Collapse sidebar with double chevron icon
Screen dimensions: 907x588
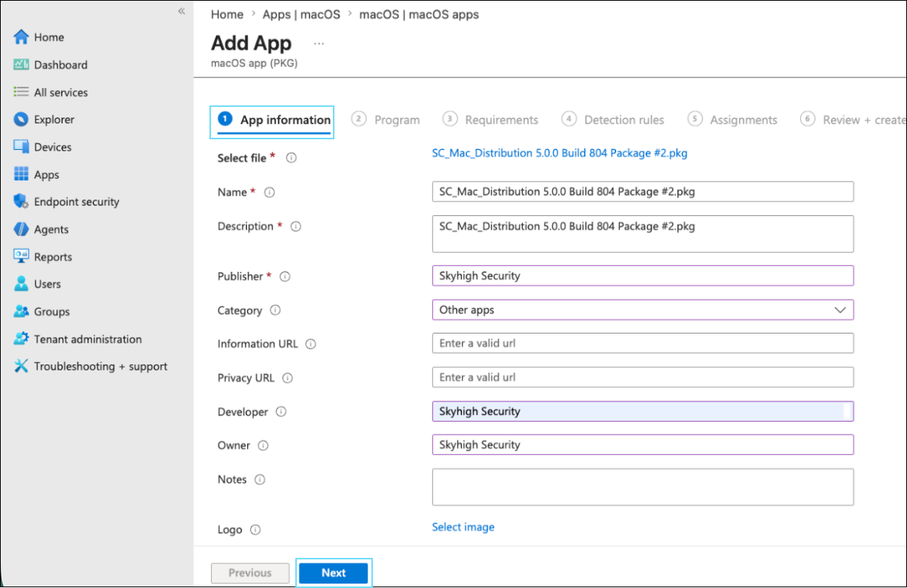[x=182, y=11]
